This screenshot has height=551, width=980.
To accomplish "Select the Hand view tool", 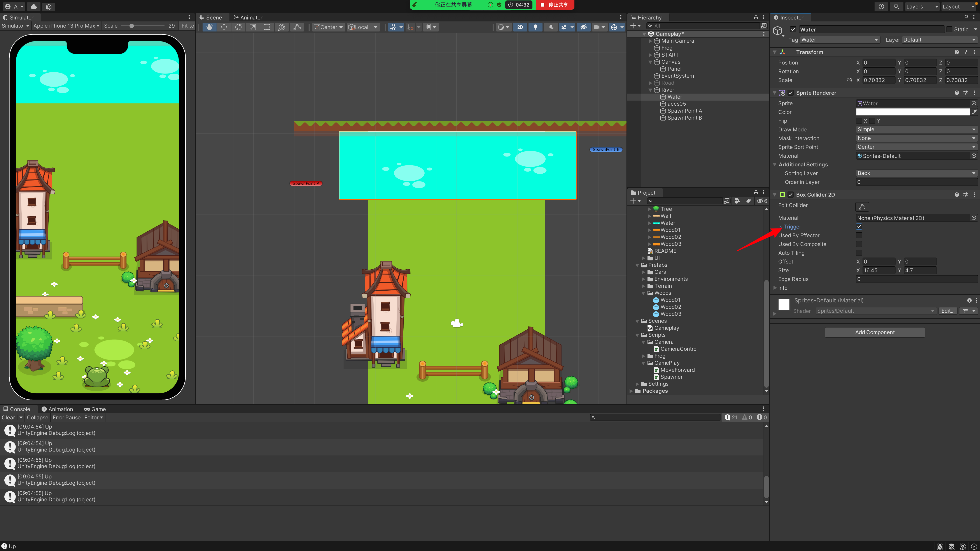I will tap(209, 27).
